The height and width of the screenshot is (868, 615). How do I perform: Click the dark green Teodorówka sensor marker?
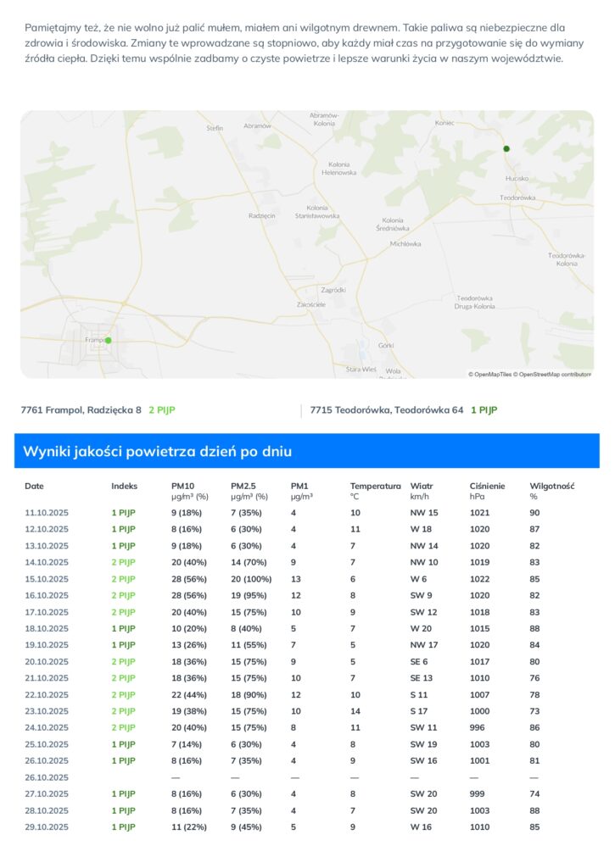pyautogui.click(x=506, y=148)
